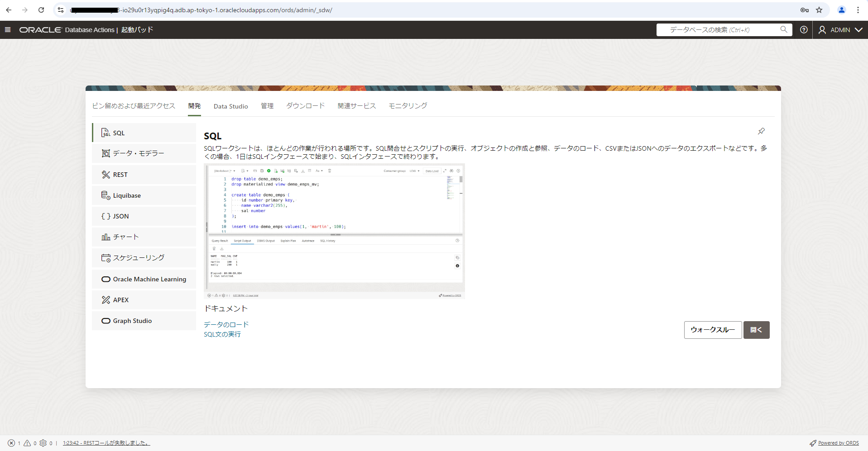This screenshot has width=868, height=451.
Task: Click the error count icon in status bar
Action: [11, 443]
